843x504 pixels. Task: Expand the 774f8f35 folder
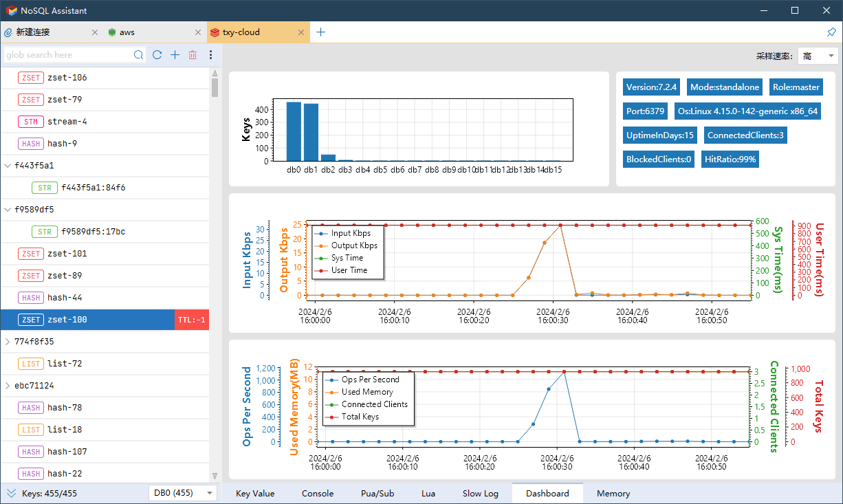tap(8, 342)
